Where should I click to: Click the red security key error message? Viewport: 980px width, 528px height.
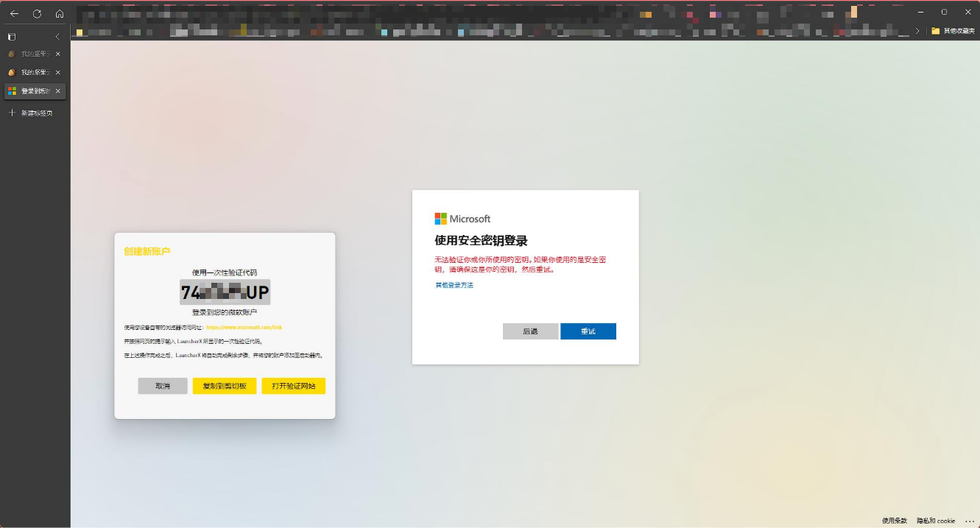pos(521,264)
